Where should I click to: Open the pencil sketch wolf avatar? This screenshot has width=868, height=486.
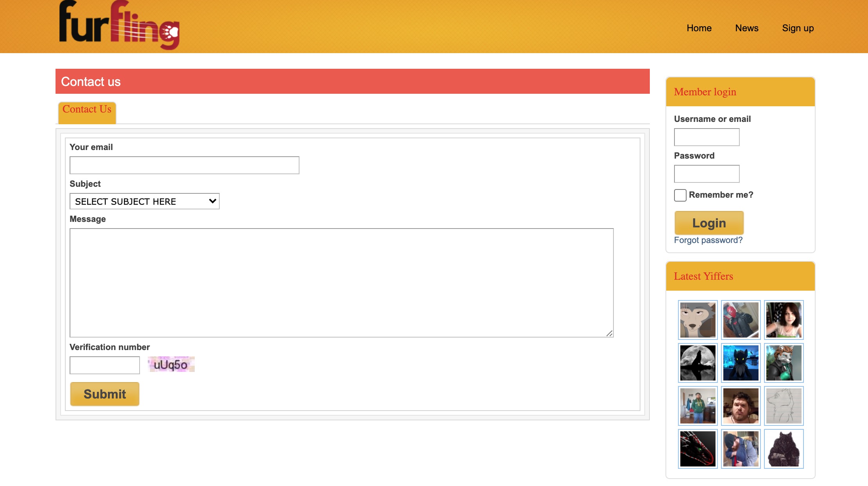(x=784, y=406)
